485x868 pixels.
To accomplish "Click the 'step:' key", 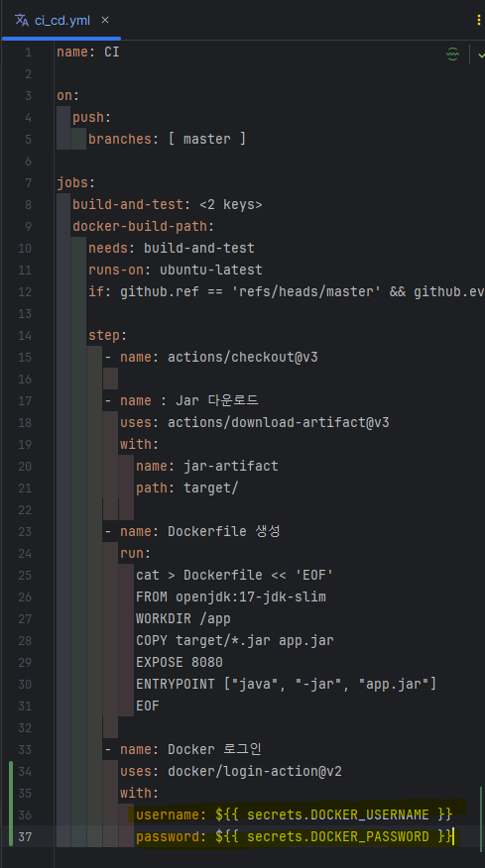I will coord(107,336).
